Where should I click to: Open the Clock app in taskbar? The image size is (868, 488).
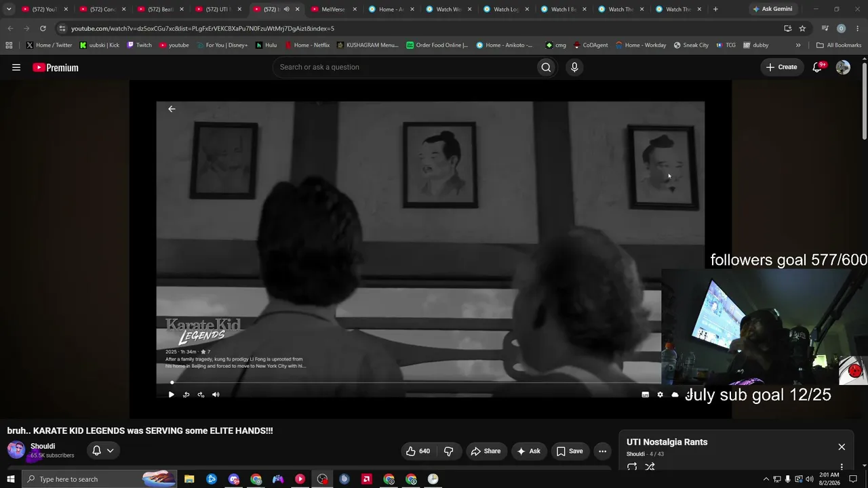(x=433, y=479)
